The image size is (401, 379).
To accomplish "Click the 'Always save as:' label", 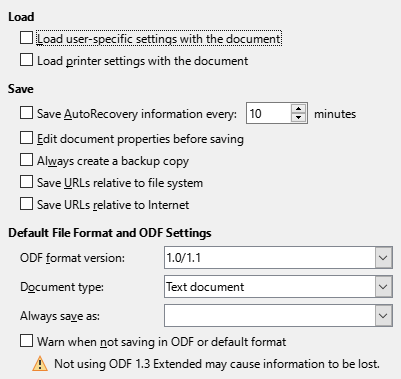I will coord(60,316).
